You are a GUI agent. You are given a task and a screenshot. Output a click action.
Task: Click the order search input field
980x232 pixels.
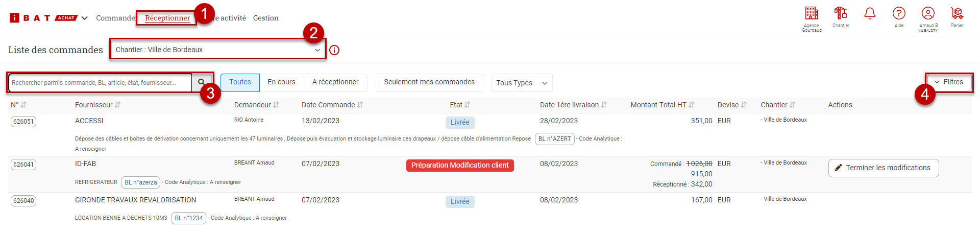(x=100, y=83)
